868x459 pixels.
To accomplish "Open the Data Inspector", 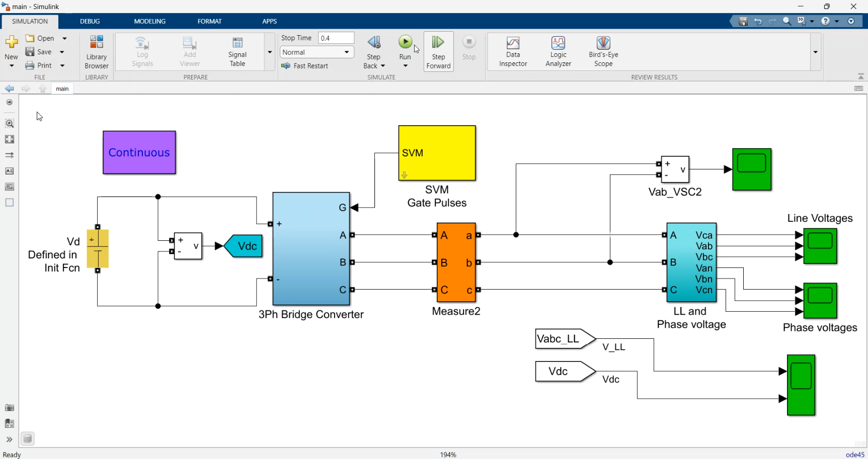I will (x=513, y=50).
